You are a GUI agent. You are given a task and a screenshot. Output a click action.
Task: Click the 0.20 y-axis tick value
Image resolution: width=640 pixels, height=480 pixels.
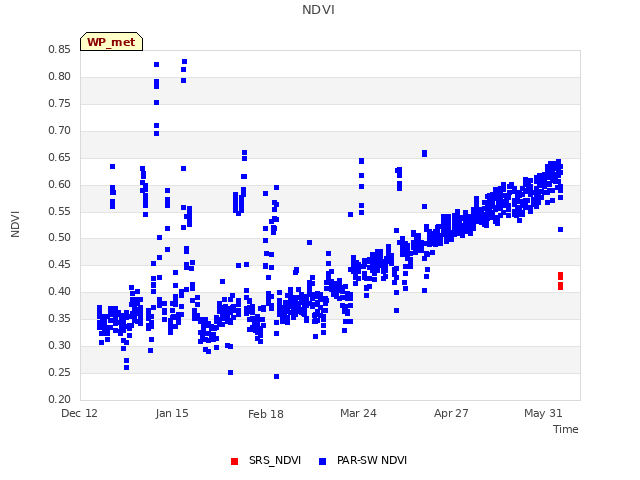(59, 399)
